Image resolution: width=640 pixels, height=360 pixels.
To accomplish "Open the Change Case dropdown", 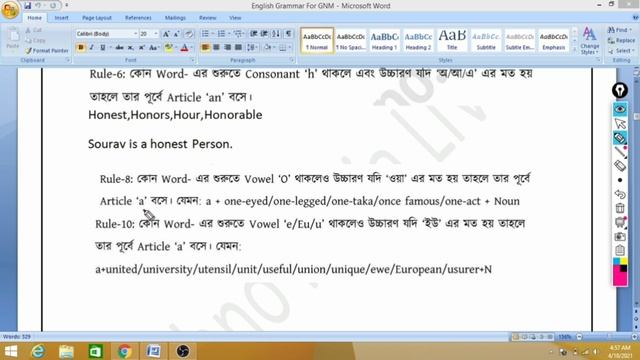I will (154, 48).
